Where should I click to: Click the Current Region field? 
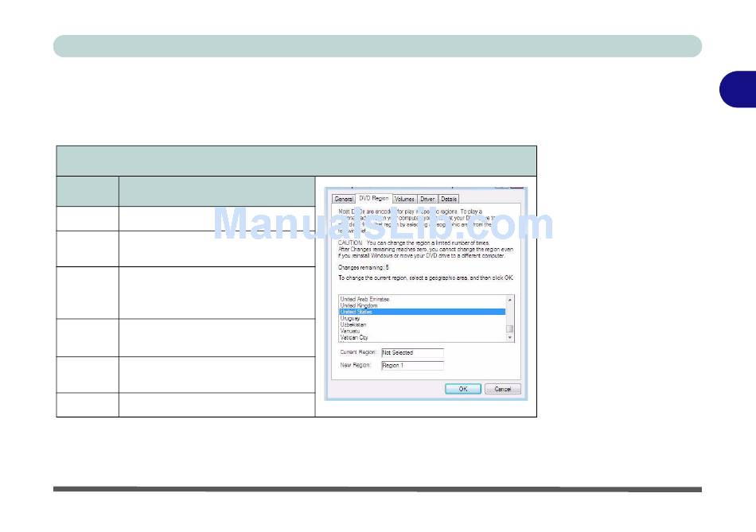pos(412,353)
